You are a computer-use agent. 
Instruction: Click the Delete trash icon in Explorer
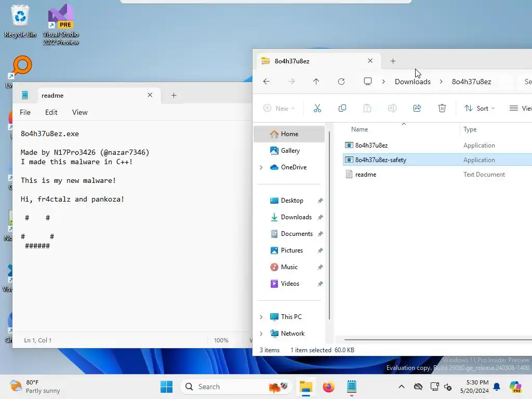coord(442,108)
